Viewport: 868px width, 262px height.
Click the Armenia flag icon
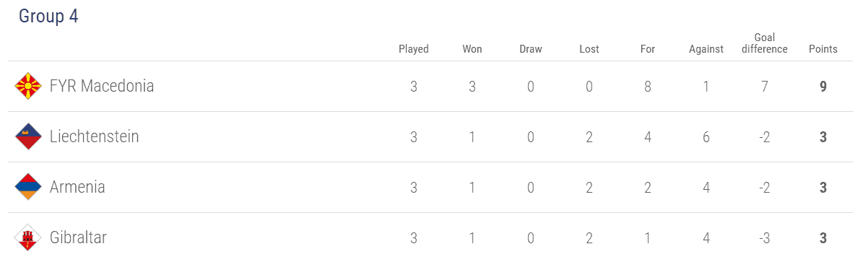click(28, 188)
